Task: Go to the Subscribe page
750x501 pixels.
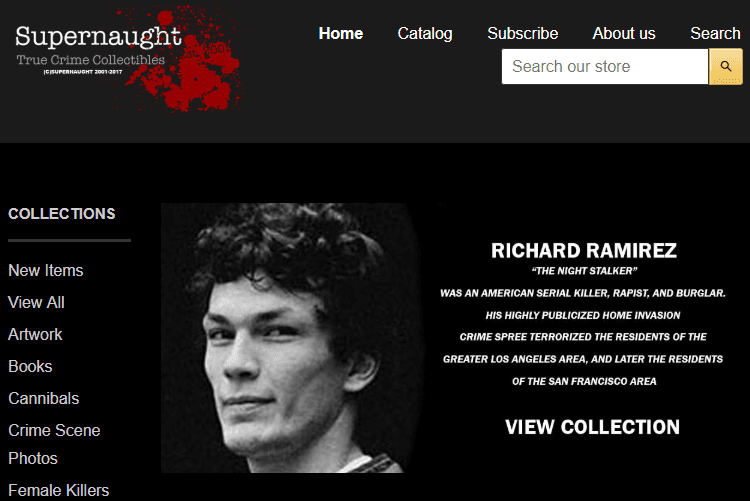Action: pyautogui.click(x=522, y=33)
